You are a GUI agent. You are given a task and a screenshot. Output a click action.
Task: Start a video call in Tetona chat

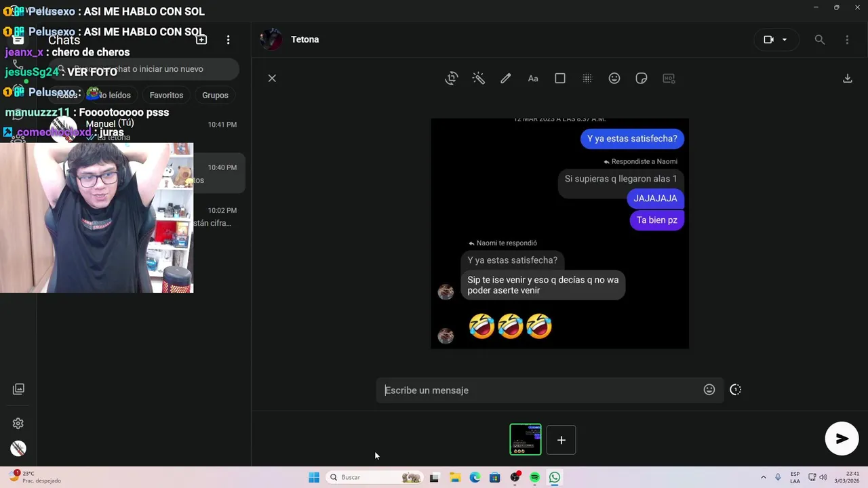768,39
